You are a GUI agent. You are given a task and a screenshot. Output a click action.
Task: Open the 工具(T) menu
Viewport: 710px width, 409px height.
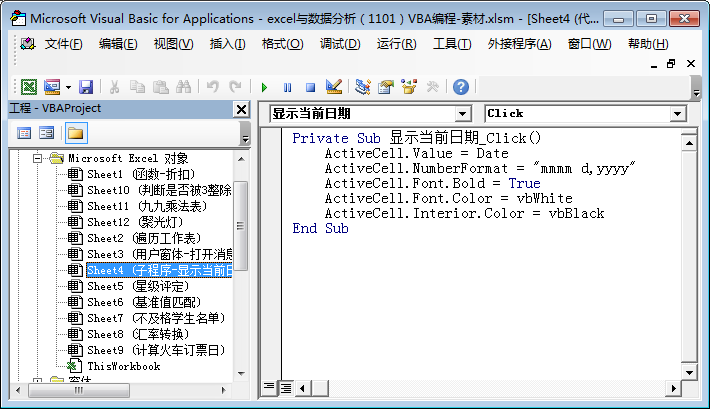click(452, 44)
